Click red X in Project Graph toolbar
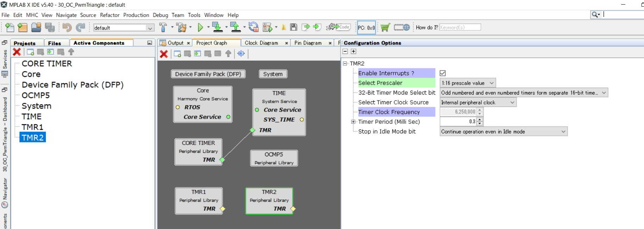Image resolution: width=644 pixels, height=229 pixels. point(164,54)
